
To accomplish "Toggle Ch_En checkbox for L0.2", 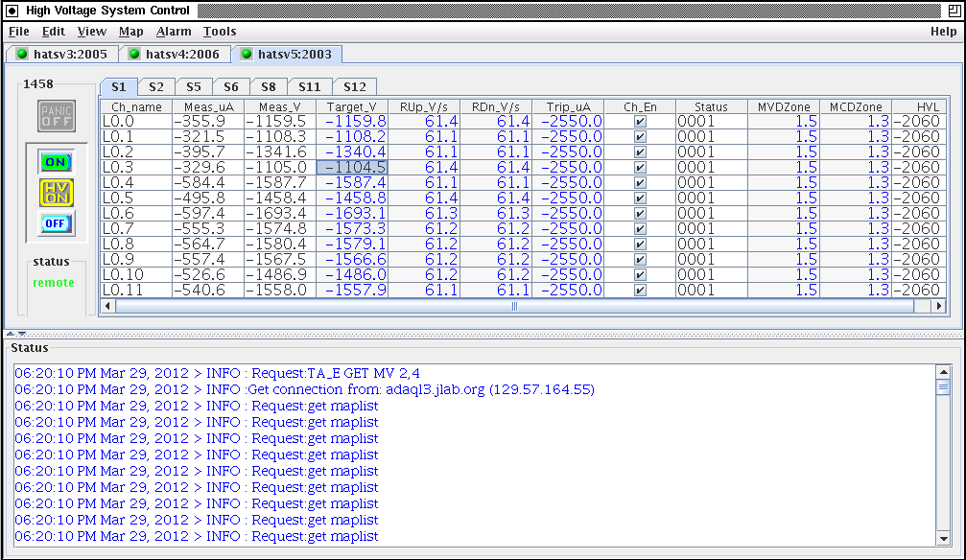I will point(640,152).
